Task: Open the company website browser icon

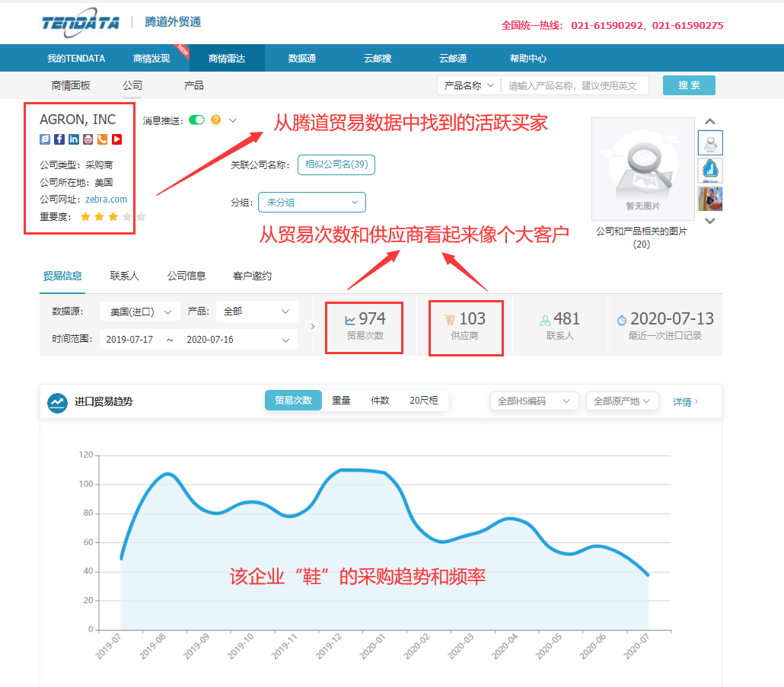Action: [x=45, y=139]
